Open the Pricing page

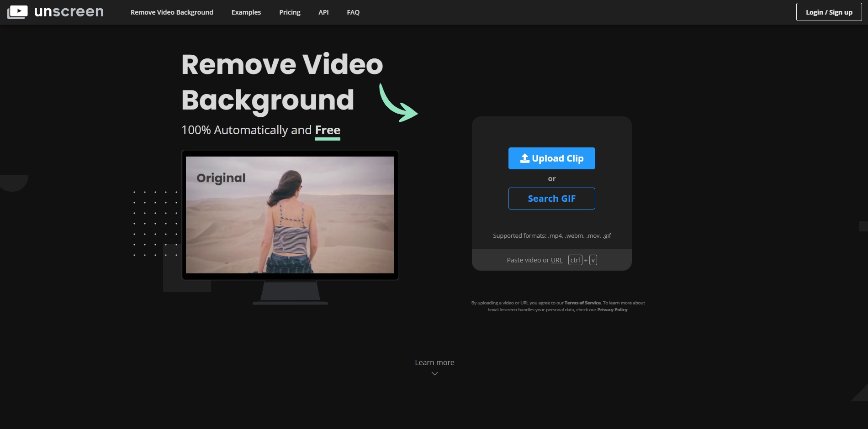(290, 12)
